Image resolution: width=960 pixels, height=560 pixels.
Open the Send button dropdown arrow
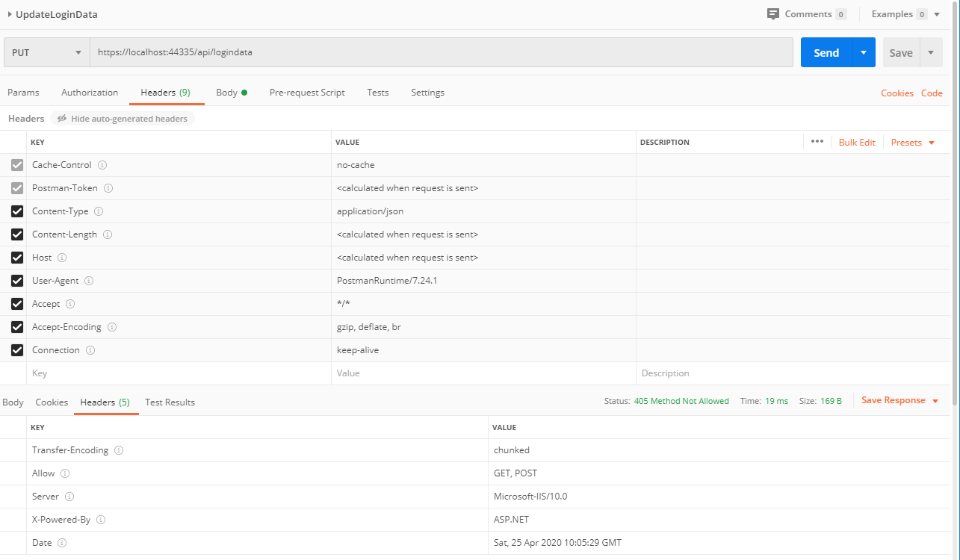pos(864,53)
